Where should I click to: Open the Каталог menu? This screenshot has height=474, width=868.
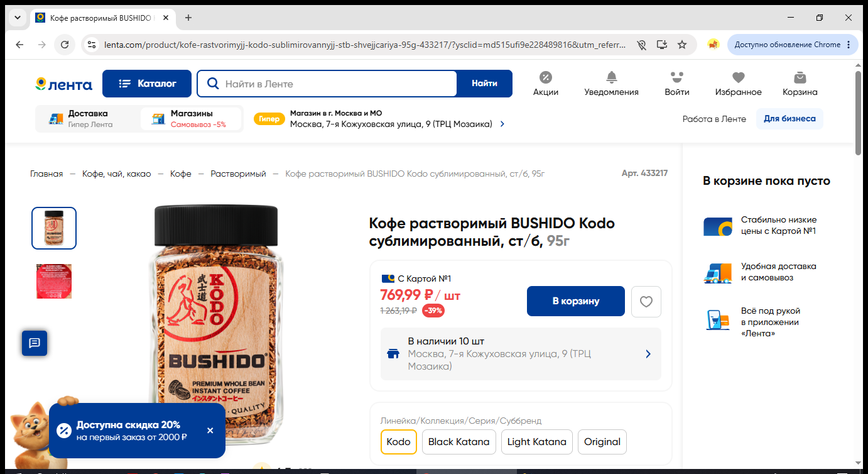pos(148,84)
